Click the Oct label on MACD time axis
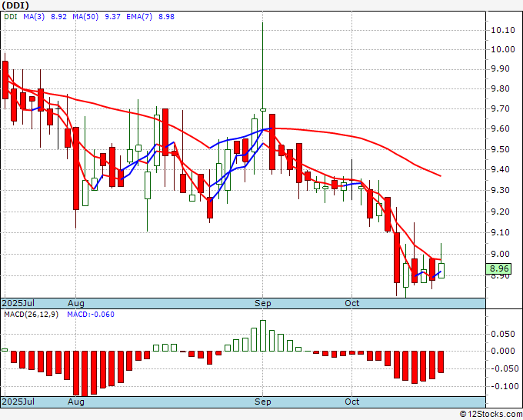Screen dimensions: 523x420 pyautogui.click(x=352, y=402)
